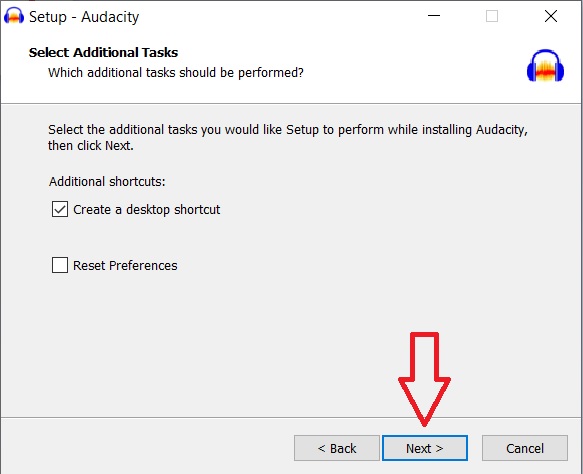Proceed by clicking Next >
Viewport: 583px width, 474px height.
[425, 448]
